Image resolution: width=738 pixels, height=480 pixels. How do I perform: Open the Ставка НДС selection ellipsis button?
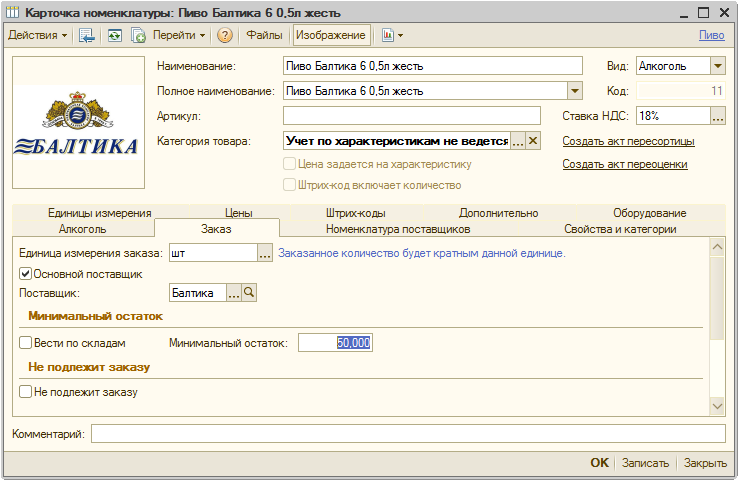point(718,116)
